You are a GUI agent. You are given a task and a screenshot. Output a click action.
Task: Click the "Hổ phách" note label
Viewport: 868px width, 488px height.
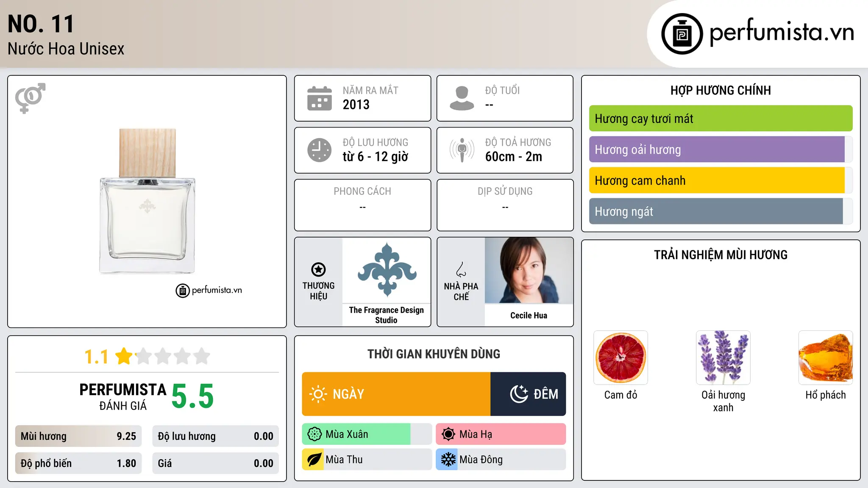[826, 395]
